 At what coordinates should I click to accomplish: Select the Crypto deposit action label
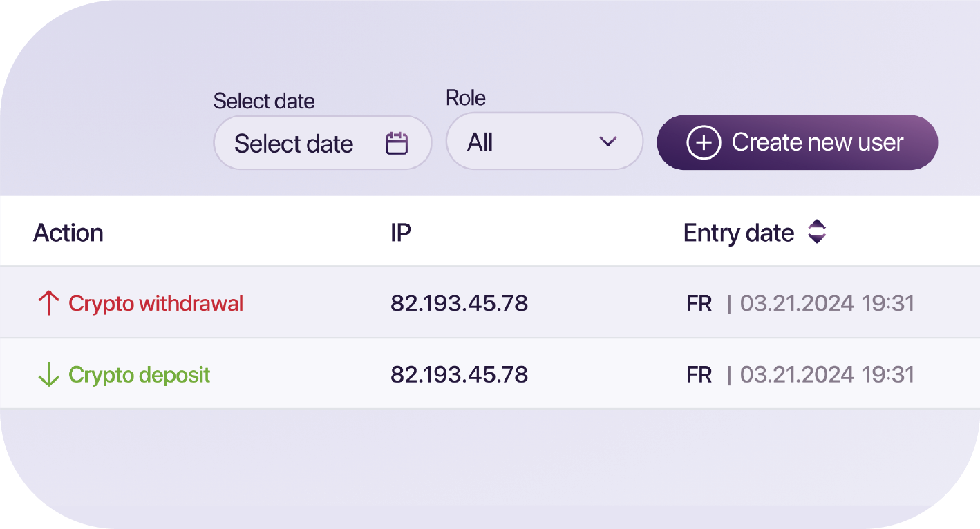(139, 375)
